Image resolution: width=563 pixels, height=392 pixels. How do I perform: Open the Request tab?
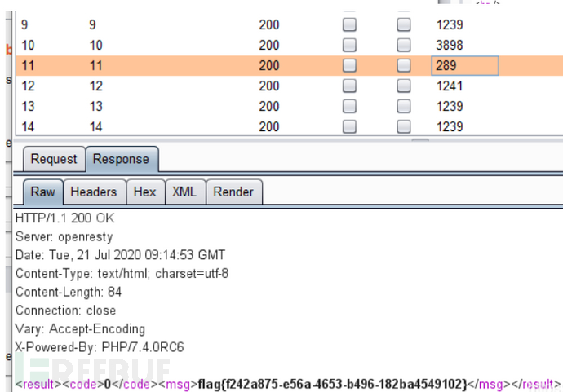click(54, 159)
